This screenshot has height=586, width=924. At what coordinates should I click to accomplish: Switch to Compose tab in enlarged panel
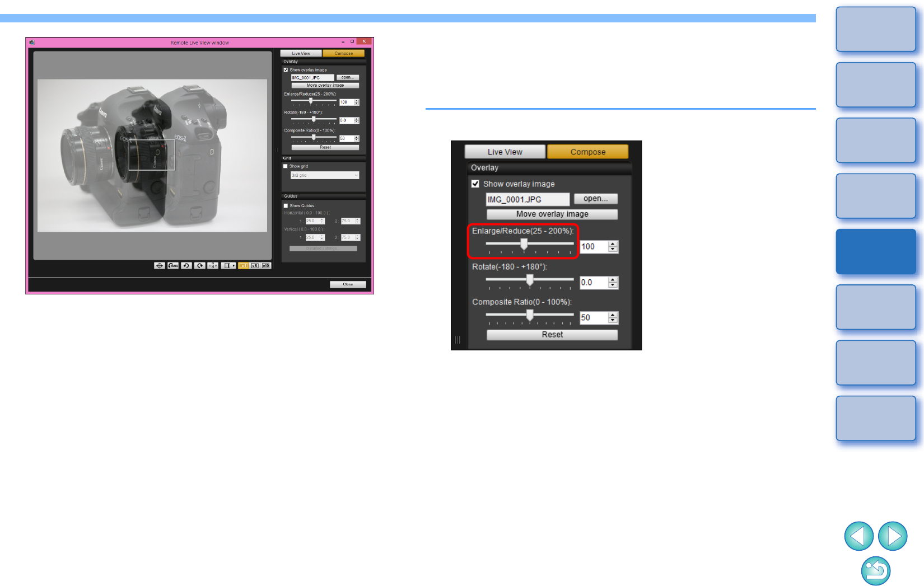pos(588,152)
